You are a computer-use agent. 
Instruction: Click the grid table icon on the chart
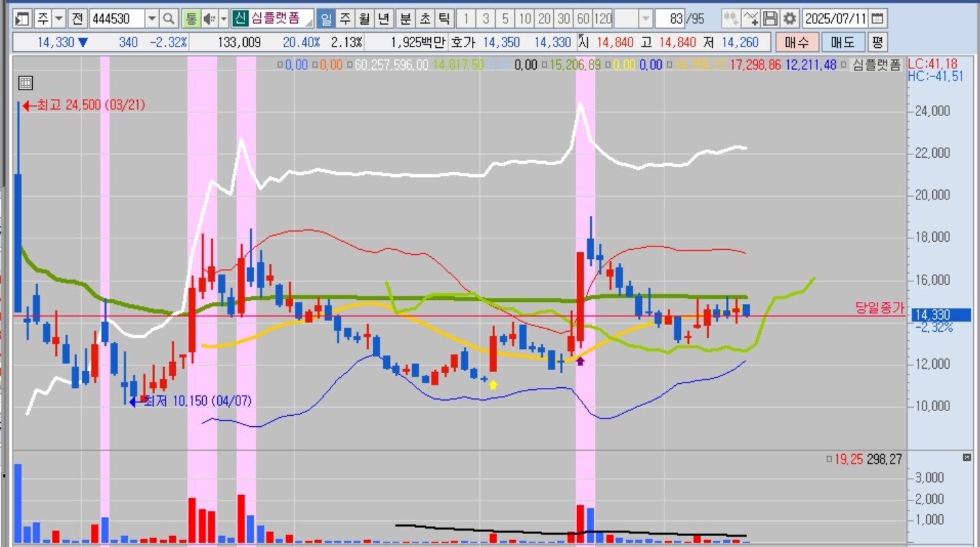25,83
